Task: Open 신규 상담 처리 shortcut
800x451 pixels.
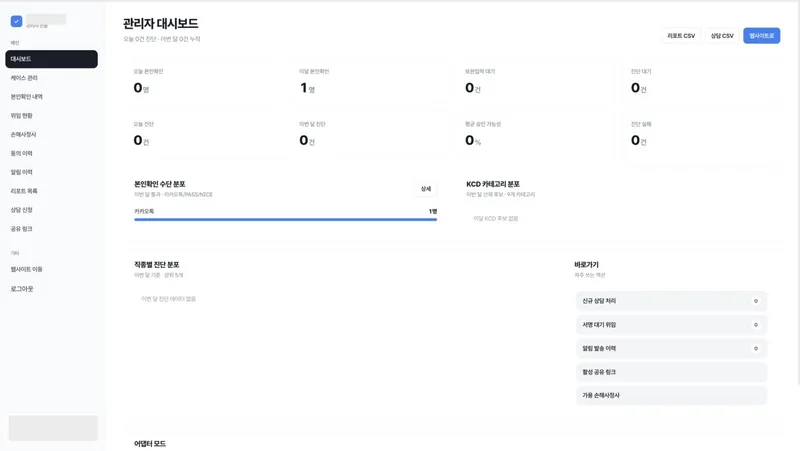Action: (x=671, y=301)
